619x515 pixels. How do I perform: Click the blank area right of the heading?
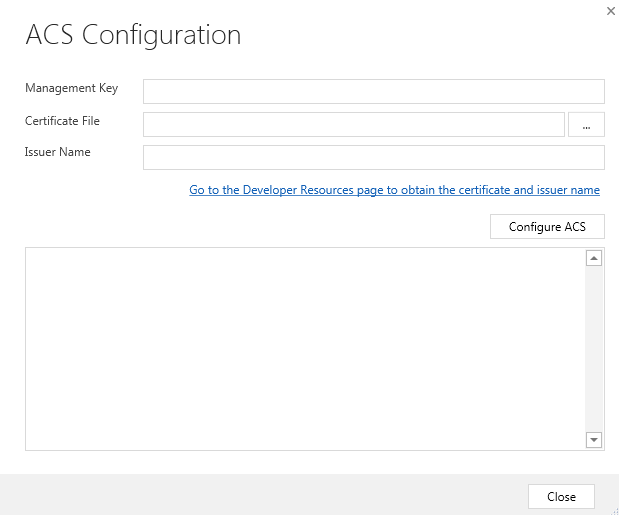420,35
